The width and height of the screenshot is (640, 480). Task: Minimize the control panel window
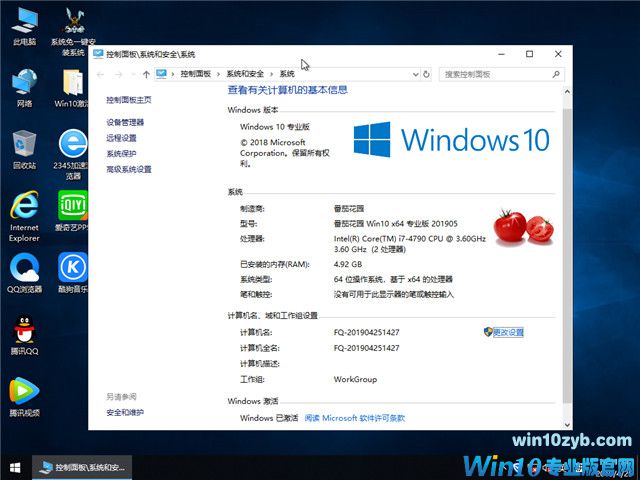pyautogui.click(x=502, y=54)
